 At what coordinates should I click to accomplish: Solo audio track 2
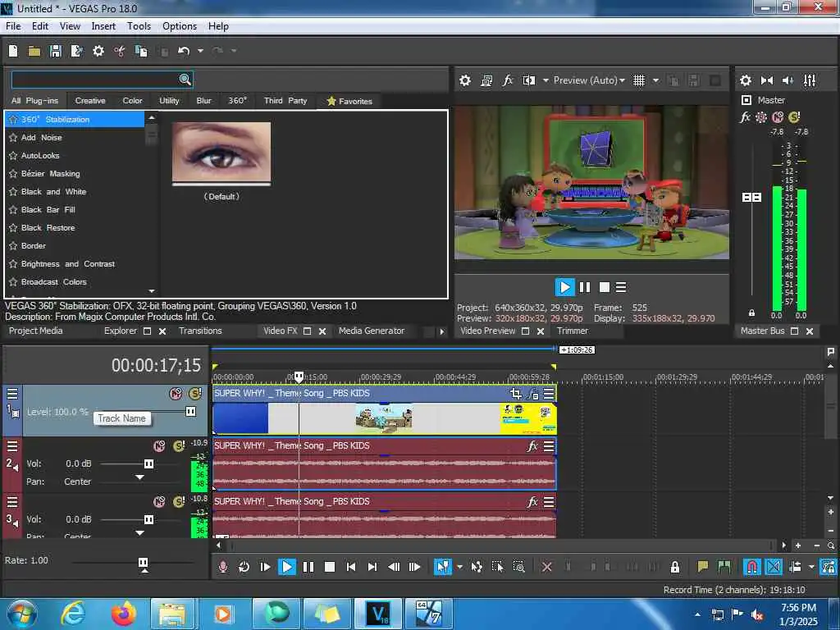[179, 445]
